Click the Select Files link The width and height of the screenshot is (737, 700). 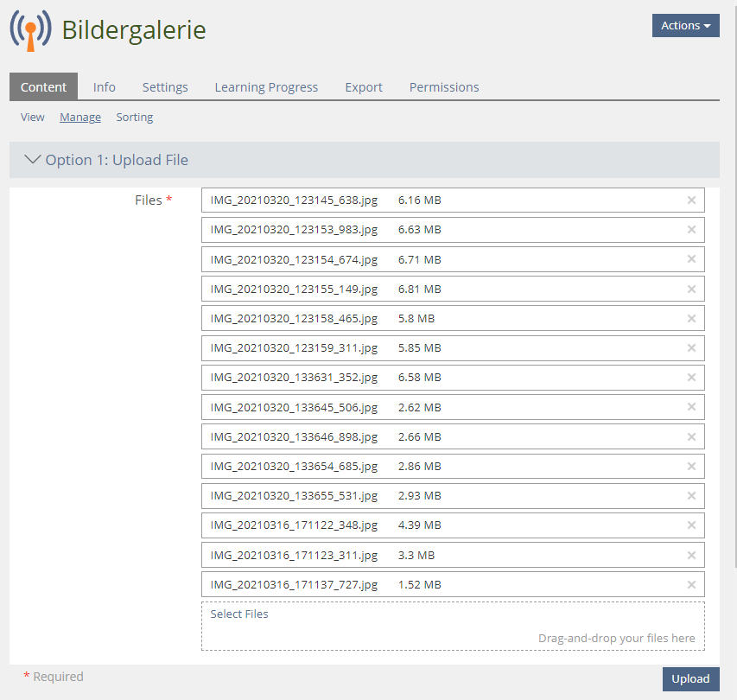(x=239, y=614)
